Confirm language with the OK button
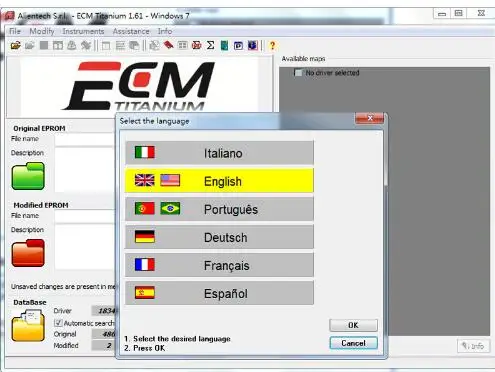This screenshot has width=495, height=372. coord(353,325)
